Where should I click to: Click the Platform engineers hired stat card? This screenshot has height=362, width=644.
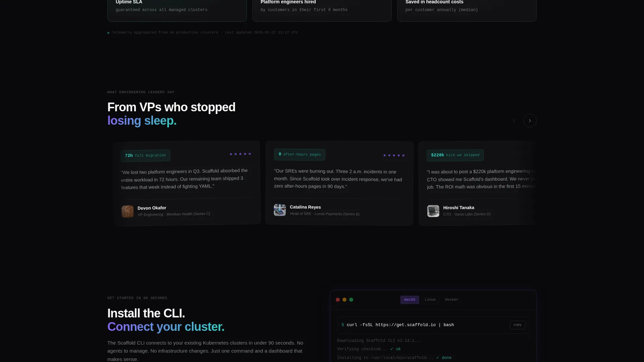point(322,10)
